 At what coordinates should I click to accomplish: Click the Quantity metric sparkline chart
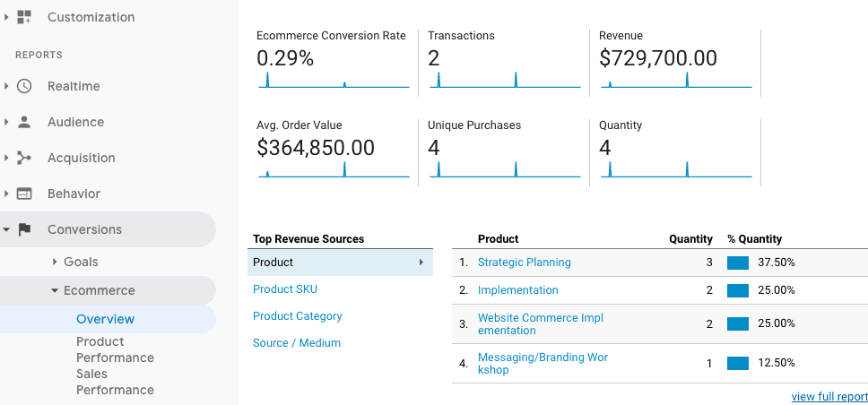click(x=676, y=169)
